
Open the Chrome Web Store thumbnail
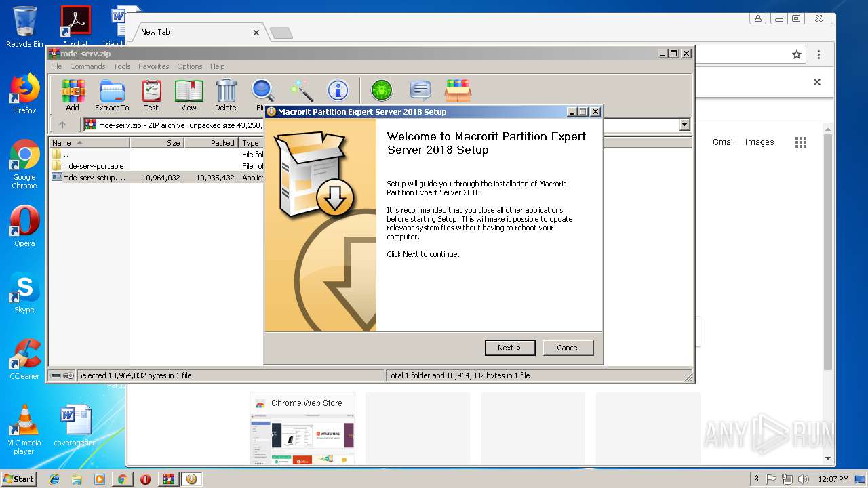[x=302, y=428]
